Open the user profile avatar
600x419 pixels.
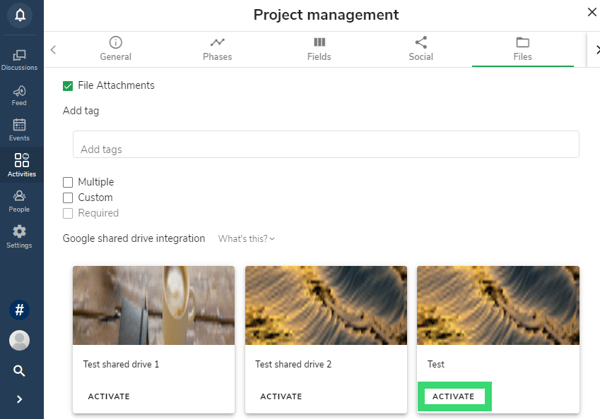[20, 340]
